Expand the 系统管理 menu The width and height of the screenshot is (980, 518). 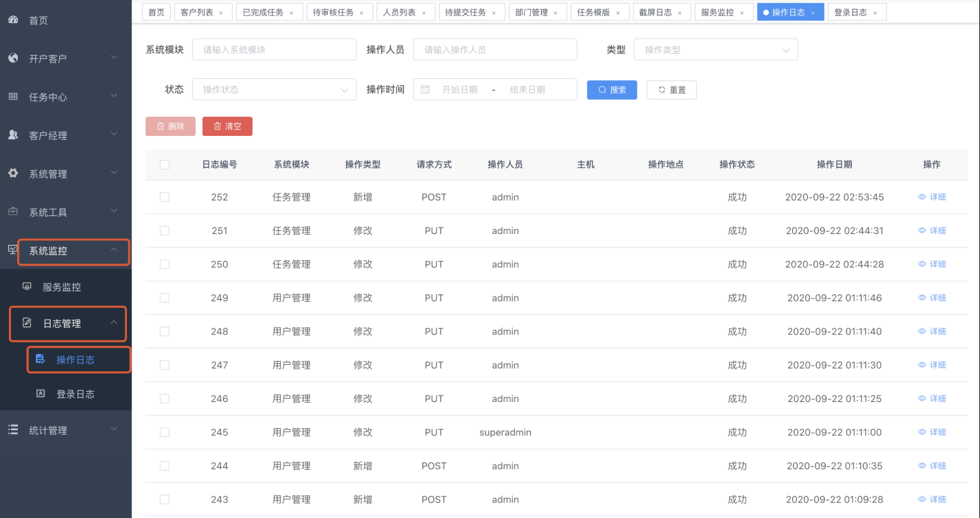(65, 174)
